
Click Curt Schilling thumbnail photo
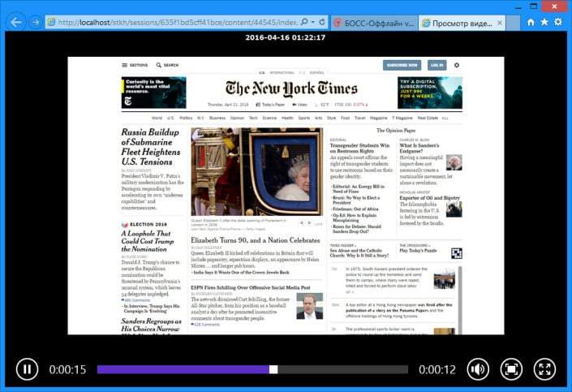pos(310,306)
